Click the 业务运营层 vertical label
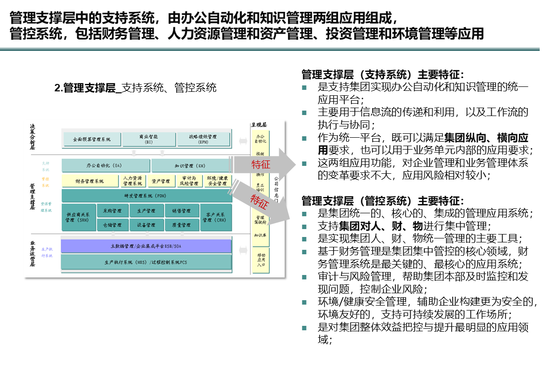 click(33, 254)
